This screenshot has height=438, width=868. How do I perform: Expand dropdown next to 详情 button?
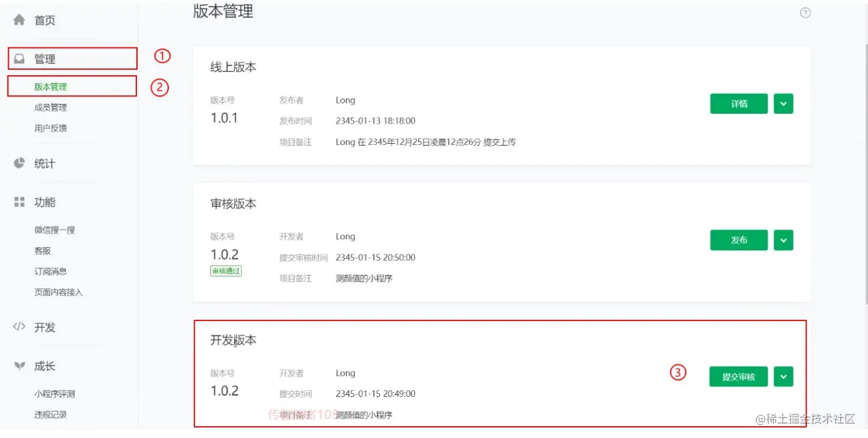click(x=783, y=104)
